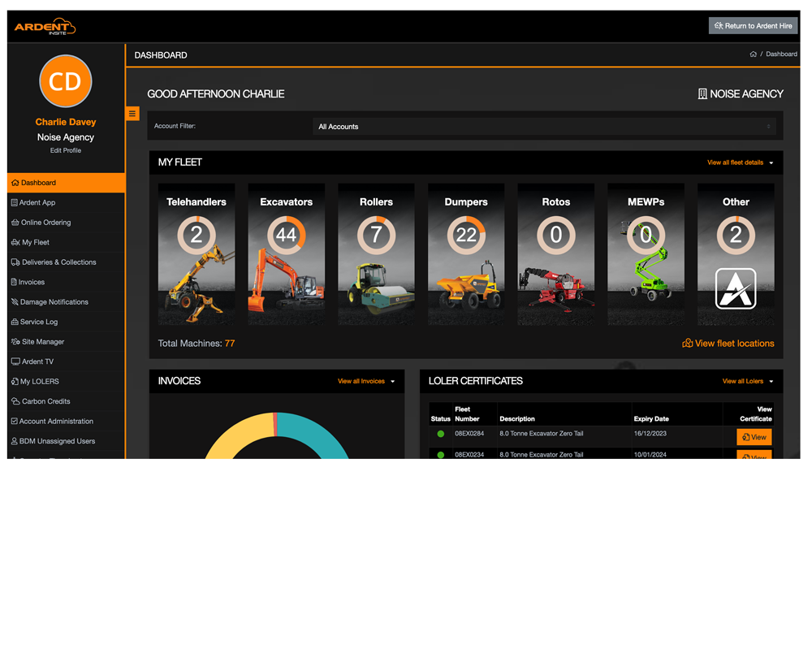Click Return to Ardent Hire button
The image size is (812, 671).
tap(753, 26)
